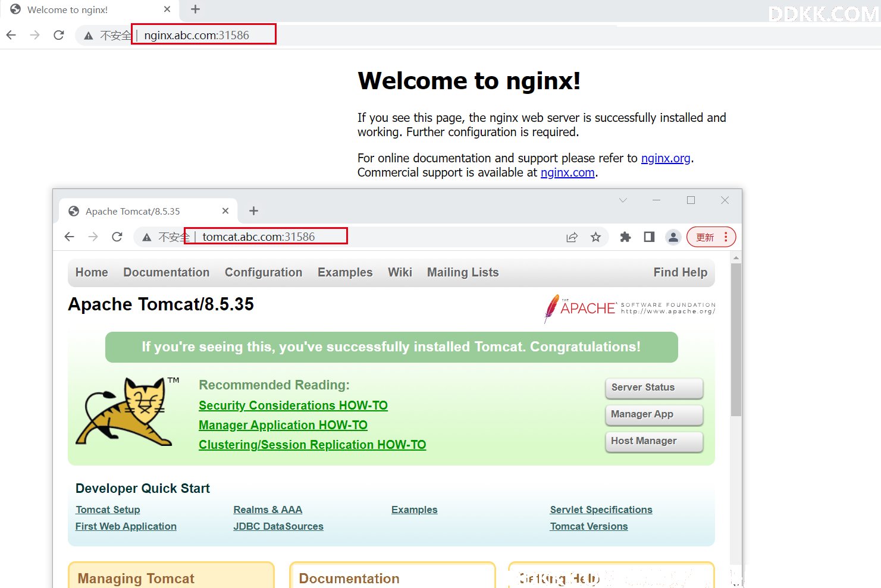Open Find Help in the Tomcat navigation bar
The height and width of the screenshot is (588, 881).
681,272
